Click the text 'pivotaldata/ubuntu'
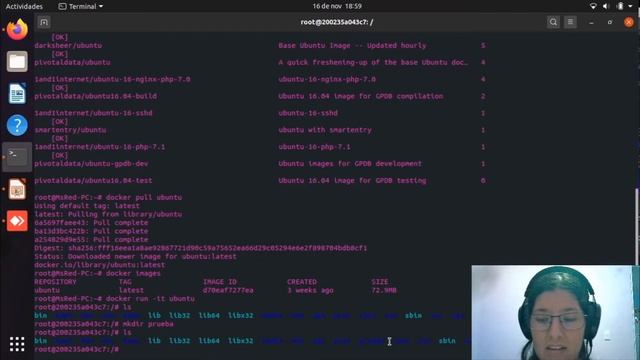640x360 pixels. tap(72, 62)
